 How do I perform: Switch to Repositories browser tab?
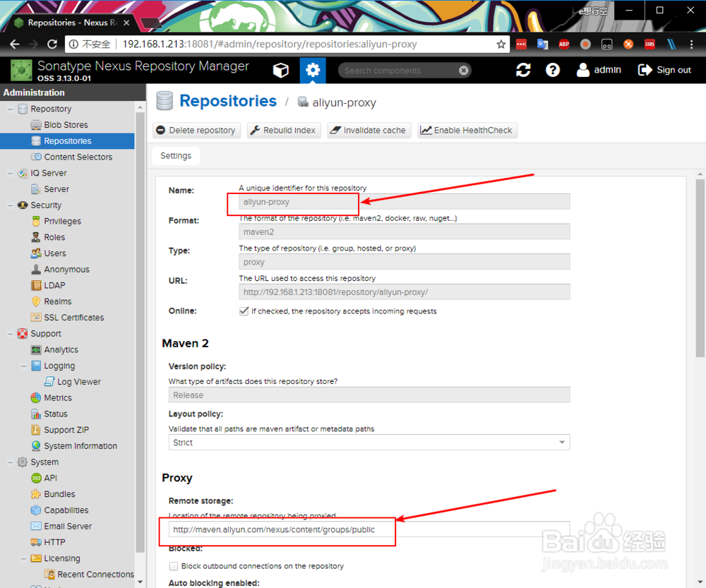(x=72, y=23)
